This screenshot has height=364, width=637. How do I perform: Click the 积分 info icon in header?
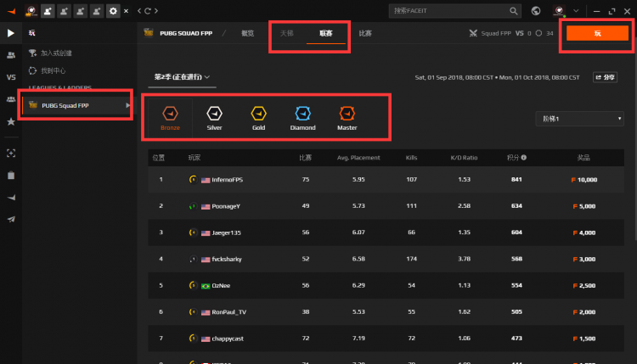524,158
